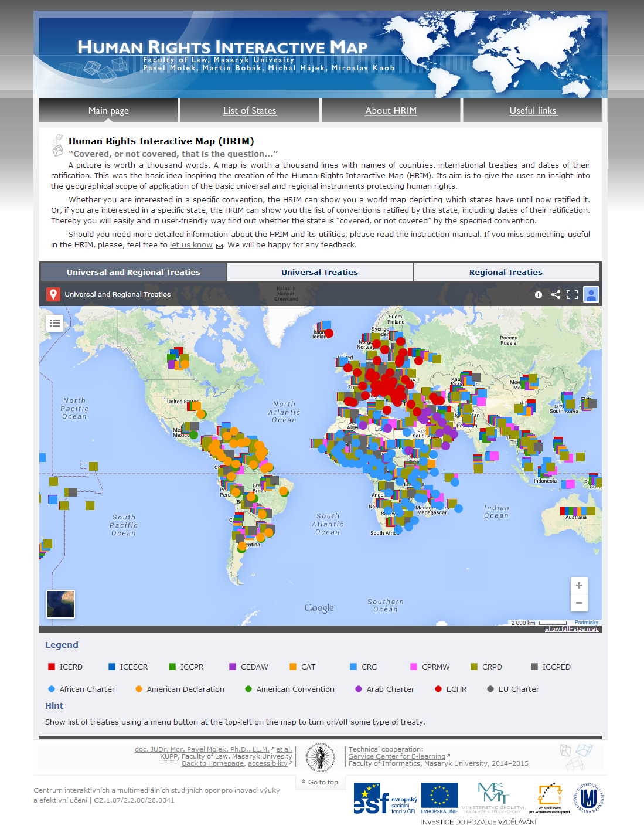The height and width of the screenshot is (829, 644).
Task: Click the purple Arab Charter legend dot
Action: click(359, 689)
